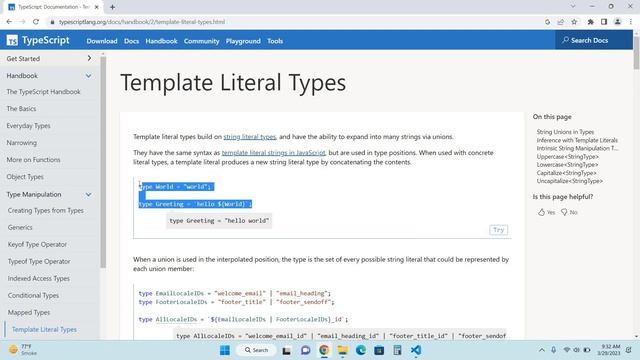Click the TypeScript logo in the header
The width and height of the screenshot is (640, 360).
click(x=38, y=40)
